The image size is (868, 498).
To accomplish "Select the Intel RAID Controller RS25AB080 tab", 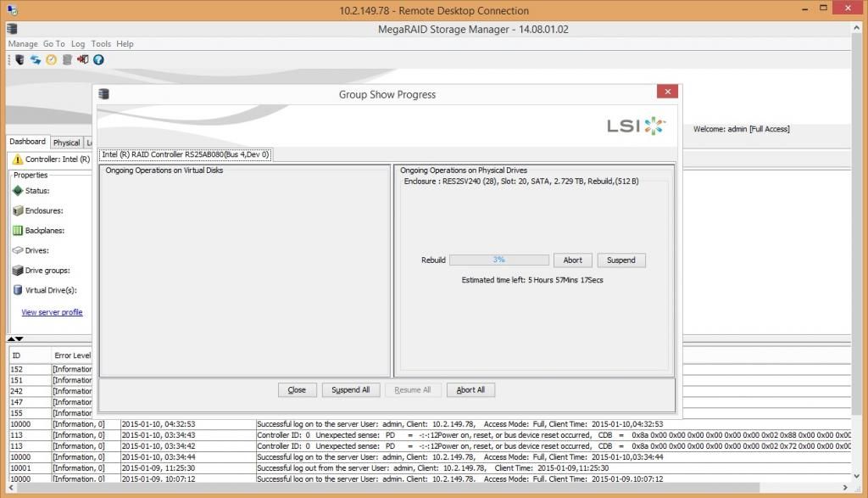I will (x=186, y=154).
